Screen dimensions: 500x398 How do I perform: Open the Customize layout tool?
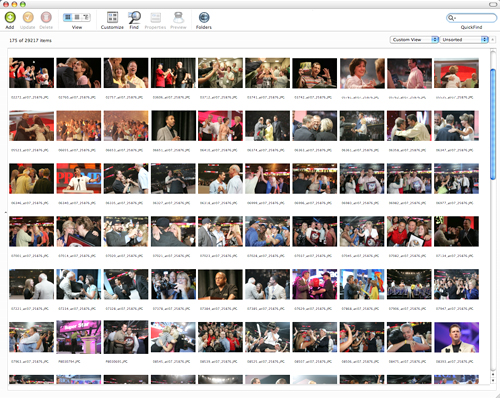112,17
